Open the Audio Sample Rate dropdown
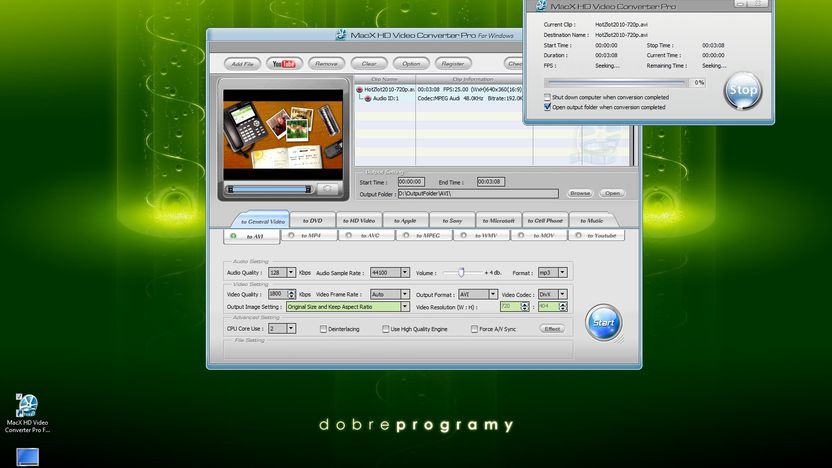Viewport: 832px width, 468px height. pyautogui.click(x=404, y=272)
